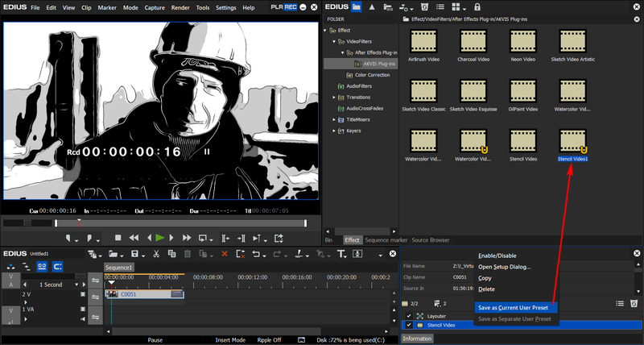The height and width of the screenshot is (345, 644).
Task: Click the Loop playback icon
Action: pos(203,238)
